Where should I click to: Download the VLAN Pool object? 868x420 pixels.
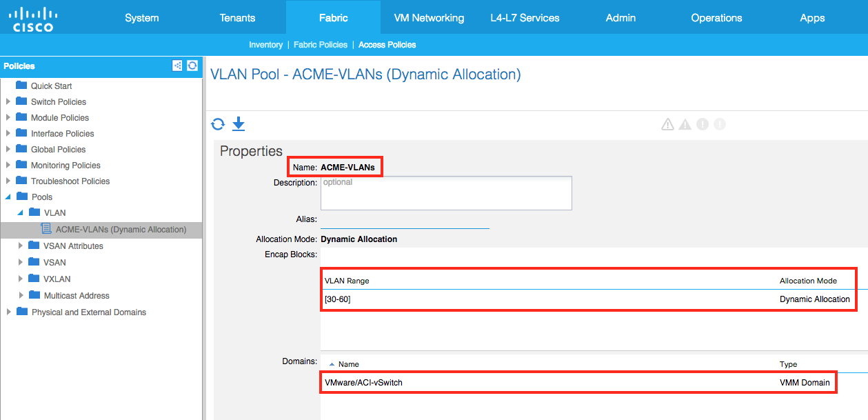point(239,124)
